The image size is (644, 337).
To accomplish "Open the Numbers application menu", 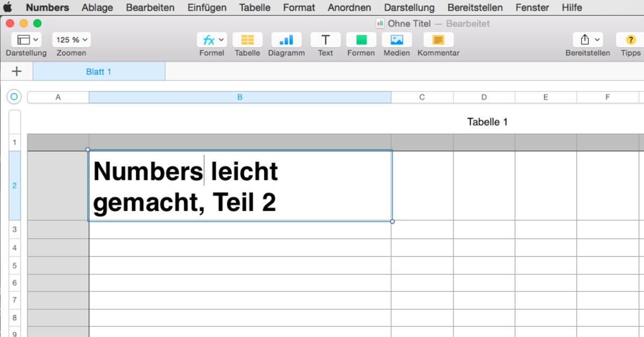I will pyautogui.click(x=47, y=8).
